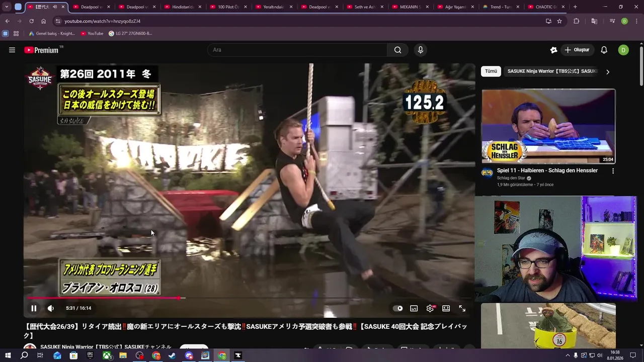Open options menu for Spiel 11 video
The width and height of the screenshot is (644, 362).
pyautogui.click(x=613, y=171)
